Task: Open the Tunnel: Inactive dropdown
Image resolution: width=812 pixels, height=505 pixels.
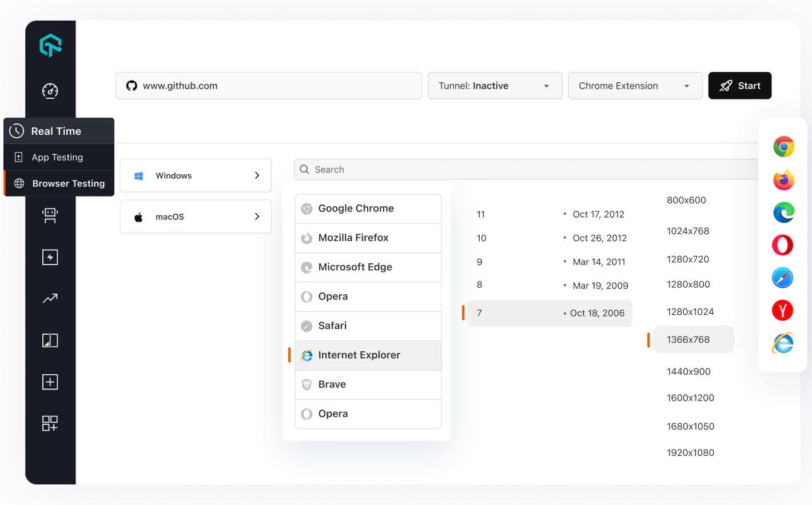Action: 495,86
